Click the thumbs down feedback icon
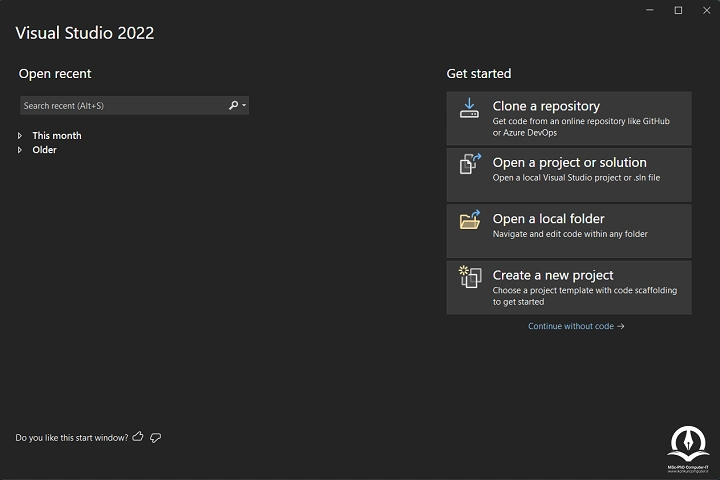The height and width of the screenshot is (480, 720). [x=156, y=438]
